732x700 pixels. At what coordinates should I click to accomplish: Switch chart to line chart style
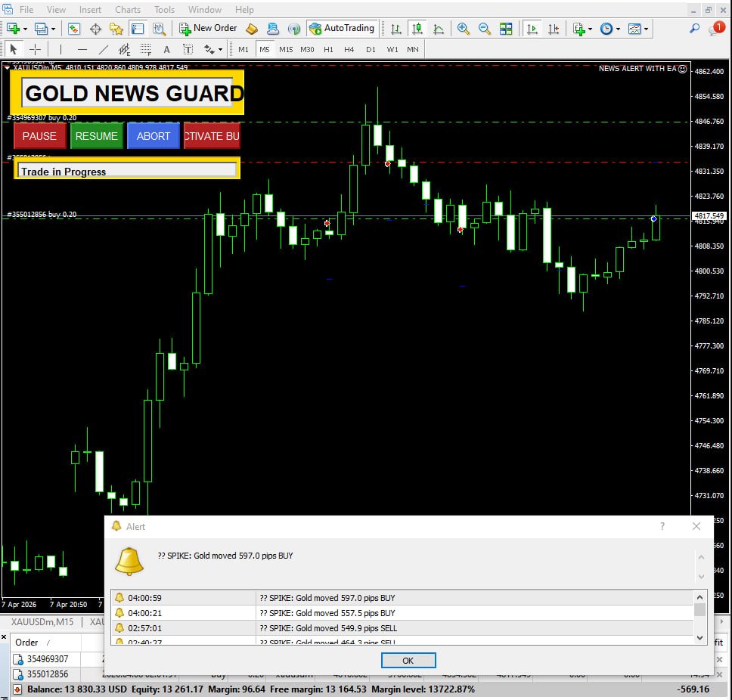coord(439,29)
